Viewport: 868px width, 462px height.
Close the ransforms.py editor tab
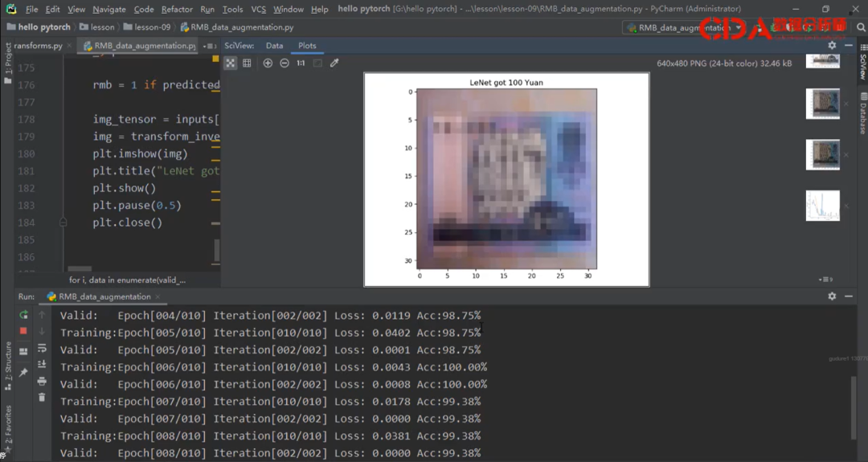(69, 46)
